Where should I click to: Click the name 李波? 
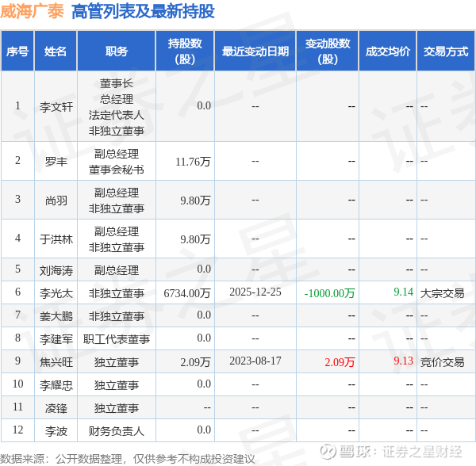56,431
